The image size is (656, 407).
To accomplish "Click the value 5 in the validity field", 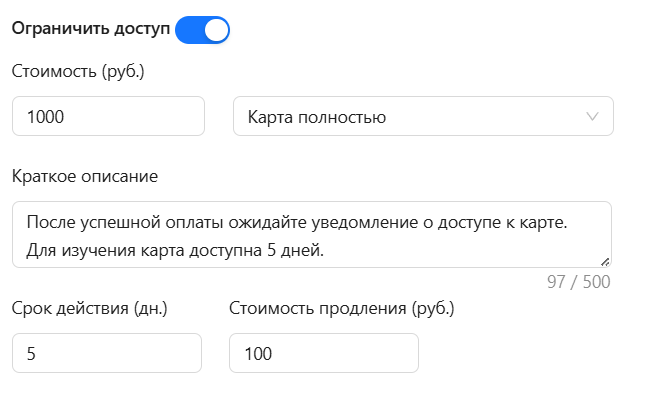I will coord(32,354).
